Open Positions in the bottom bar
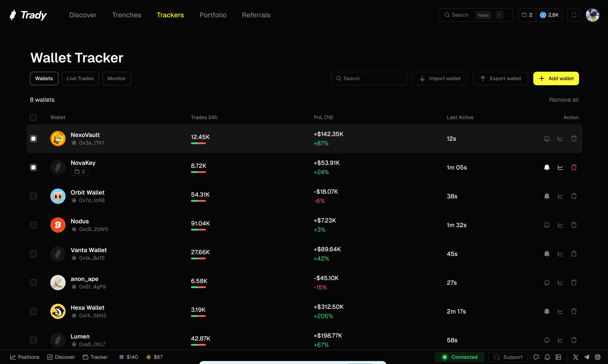Image resolution: width=608 pixels, height=364 pixels. (24, 357)
